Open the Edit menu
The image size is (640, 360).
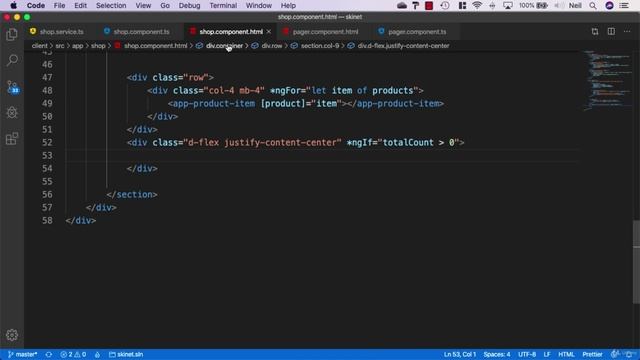[x=80, y=6]
